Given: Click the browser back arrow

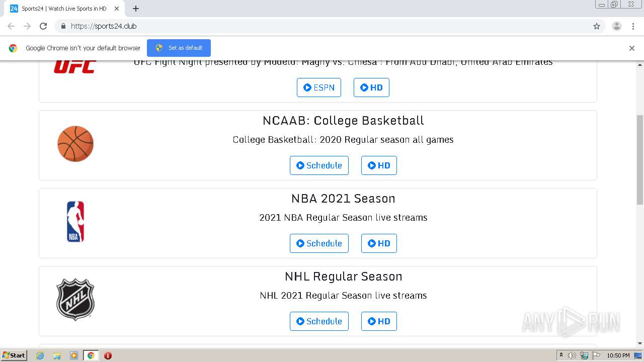Looking at the screenshot, I should (11, 26).
